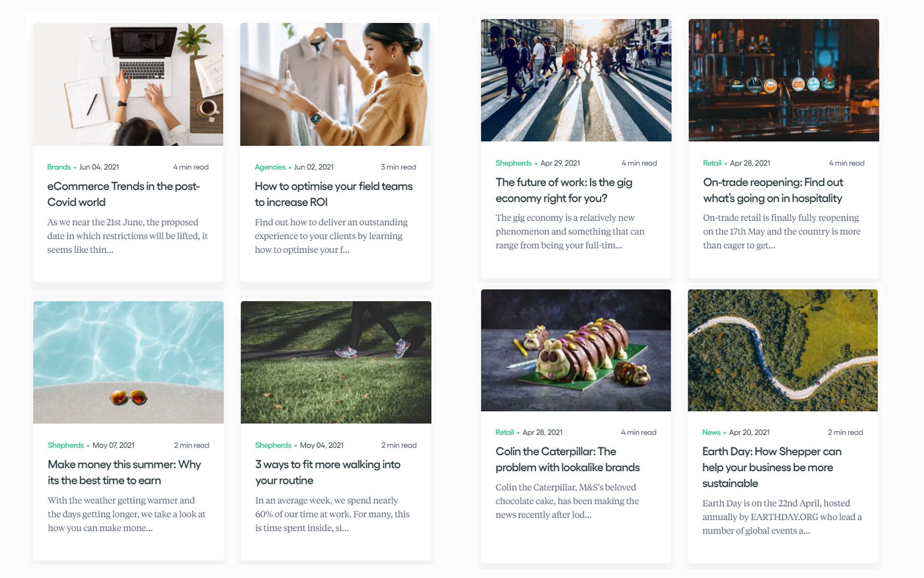Select the Brands category tag
The height and width of the screenshot is (578, 924).
point(59,167)
